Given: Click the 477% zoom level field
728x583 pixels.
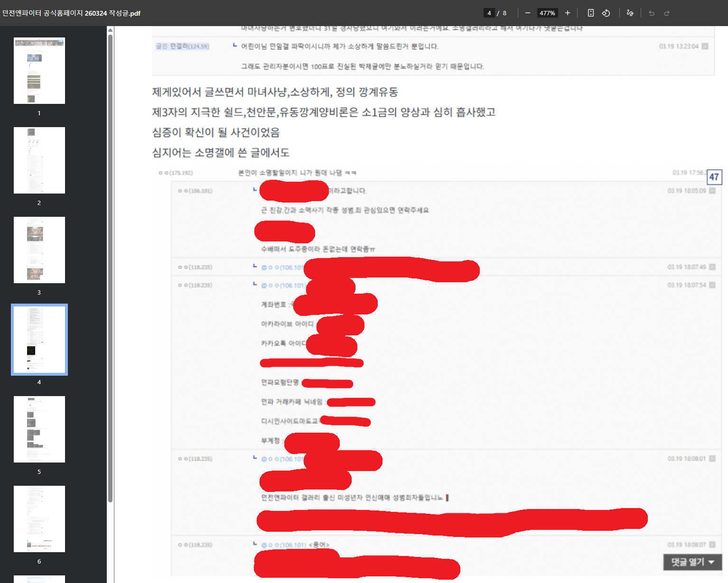Looking at the screenshot, I should (547, 13).
